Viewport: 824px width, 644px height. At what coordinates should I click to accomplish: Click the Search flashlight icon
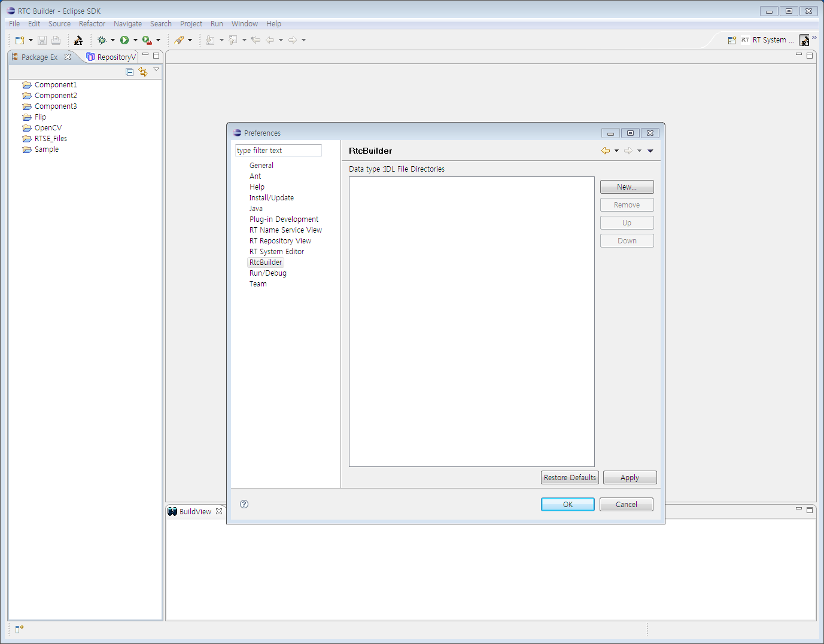(179, 40)
